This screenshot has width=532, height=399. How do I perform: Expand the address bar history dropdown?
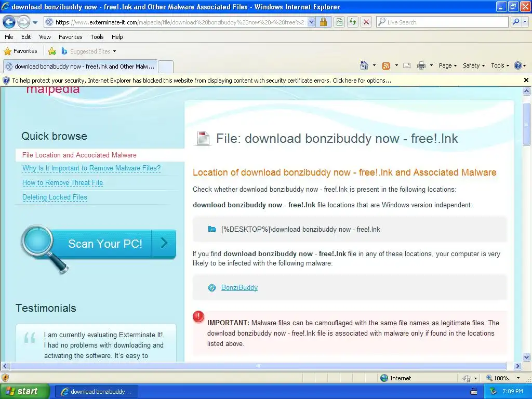(x=311, y=22)
